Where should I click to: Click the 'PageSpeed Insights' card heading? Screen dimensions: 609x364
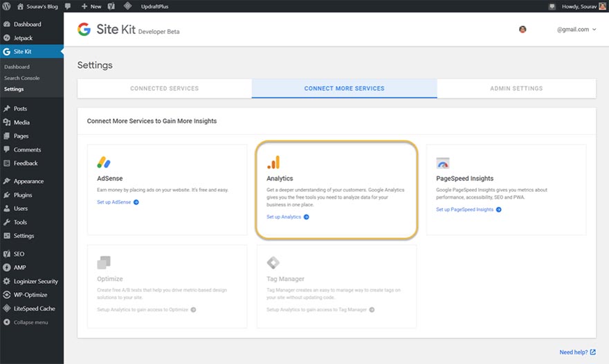(464, 179)
